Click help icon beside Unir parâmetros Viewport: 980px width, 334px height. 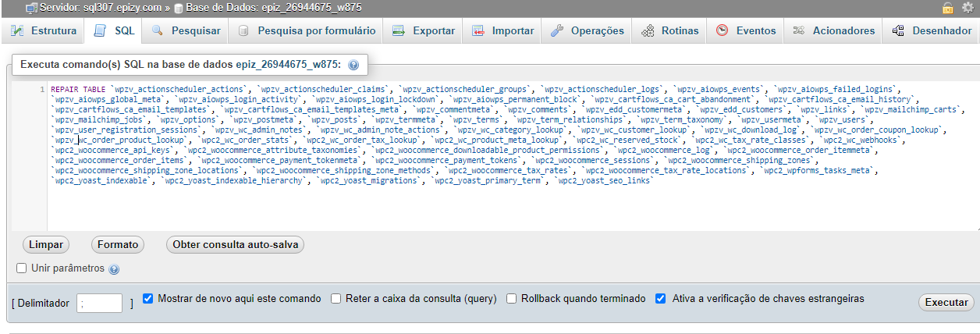[x=114, y=269]
